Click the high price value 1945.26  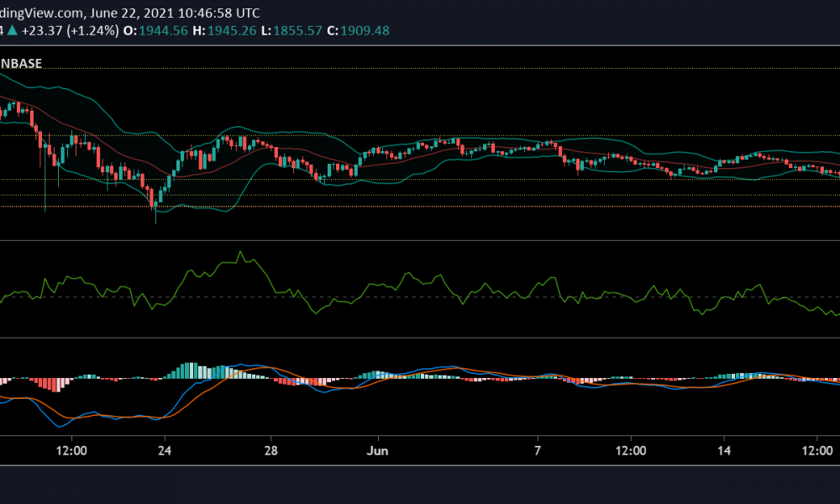tap(232, 30)
